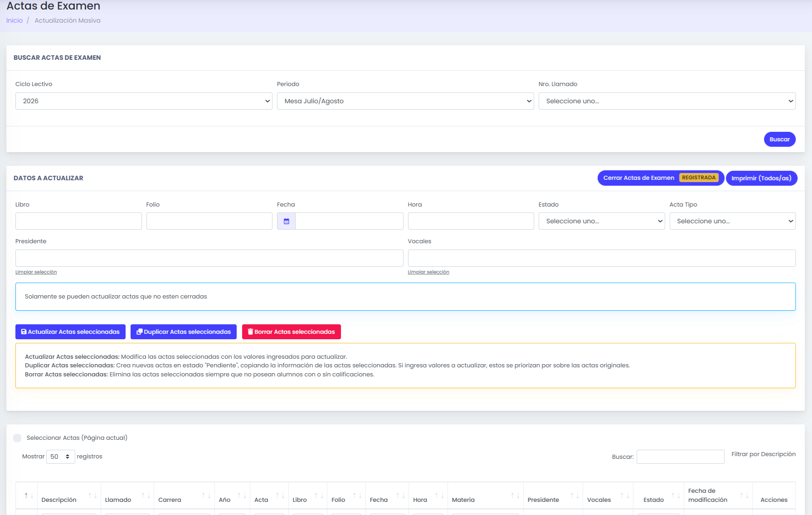This screenshot has width=812, height=515.
Task: Open the Periodo dropdown
Action: [405, 101]
